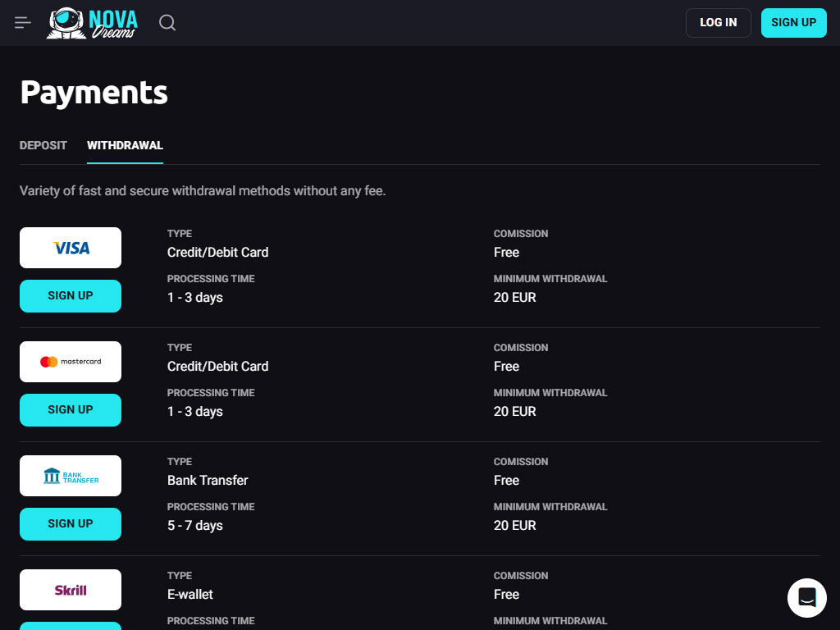
Task: Click the Bank Transfer type value
Action: (x=208, y=481)
